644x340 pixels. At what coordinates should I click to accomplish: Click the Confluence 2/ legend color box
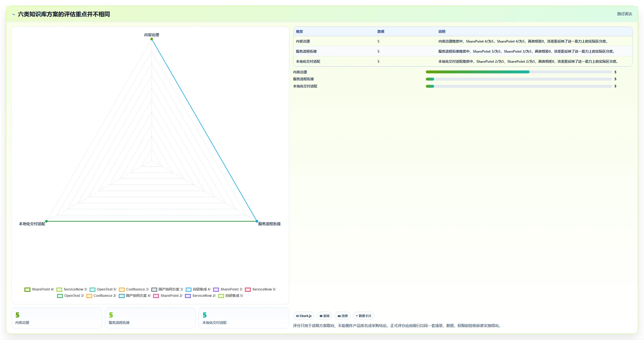[89, 296]
